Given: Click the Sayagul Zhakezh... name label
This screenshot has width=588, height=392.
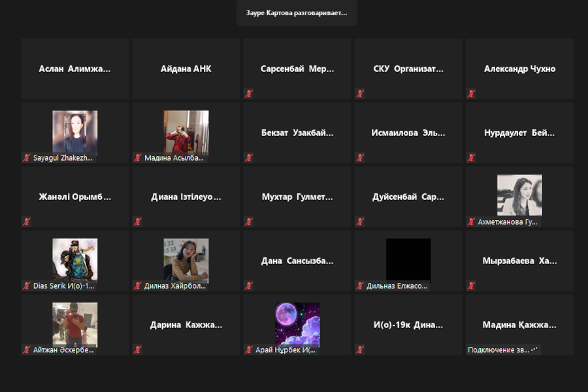Looking at the screenshot, I should tap(63, 158).
